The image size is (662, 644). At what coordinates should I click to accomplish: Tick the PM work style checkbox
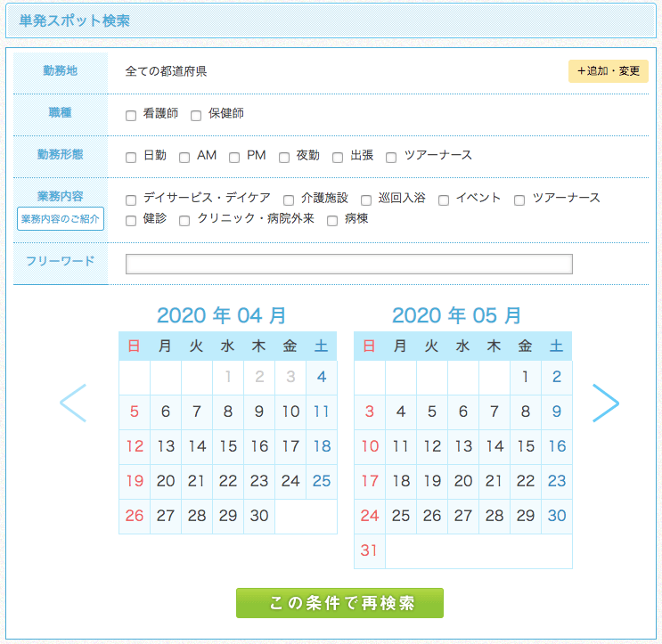click(x=234, y=158)
